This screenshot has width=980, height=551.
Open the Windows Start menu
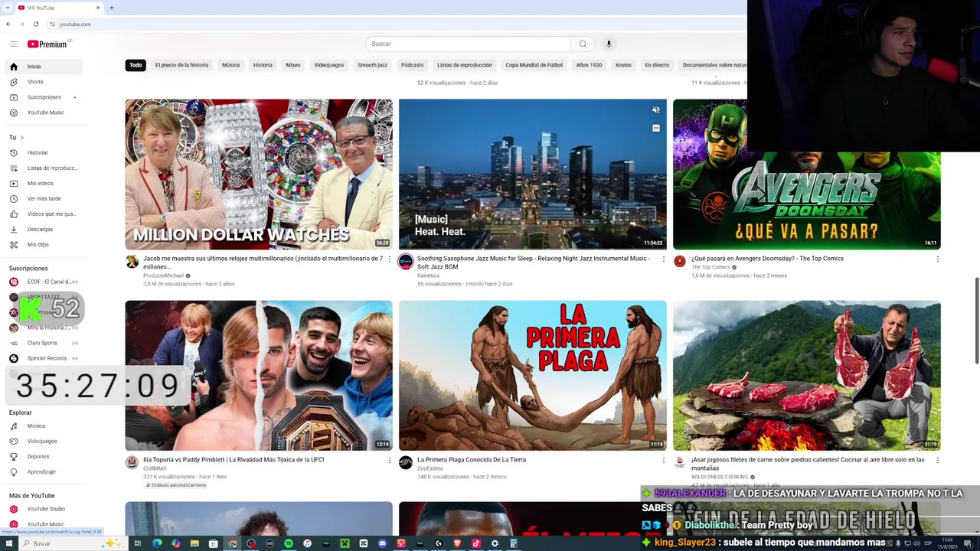(x=9, y=543)
